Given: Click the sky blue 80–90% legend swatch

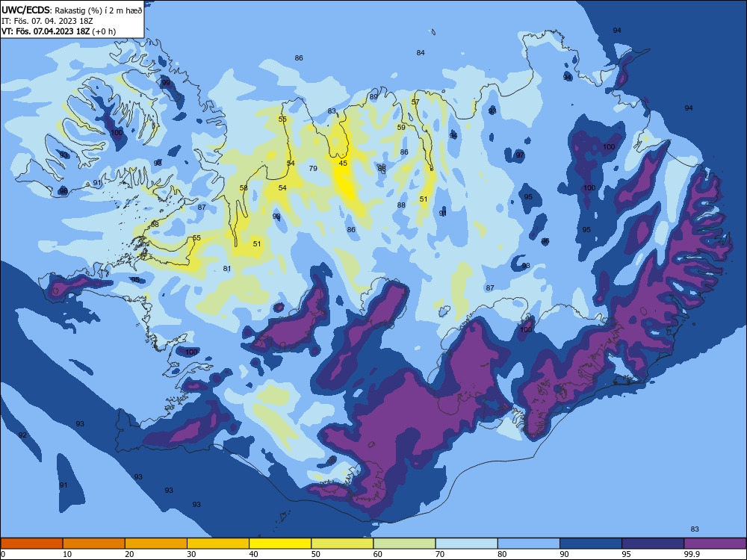Looking at the screenshot, I should [529, 544].
